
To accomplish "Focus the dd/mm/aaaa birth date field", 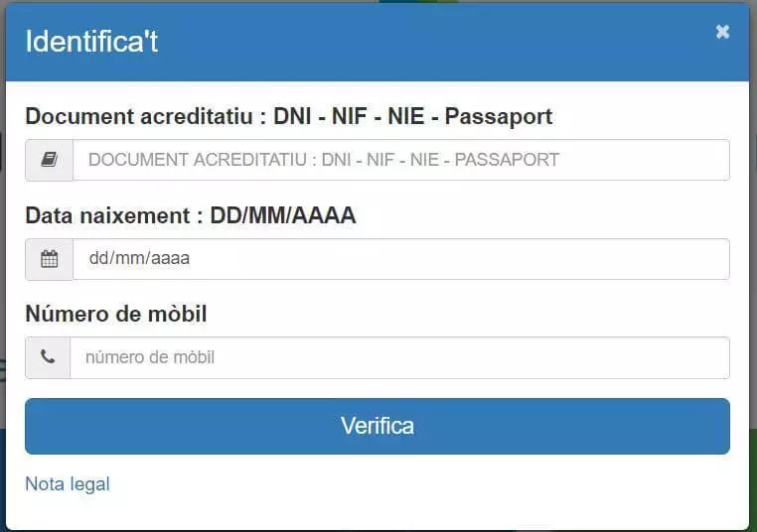I will point(401,259).
